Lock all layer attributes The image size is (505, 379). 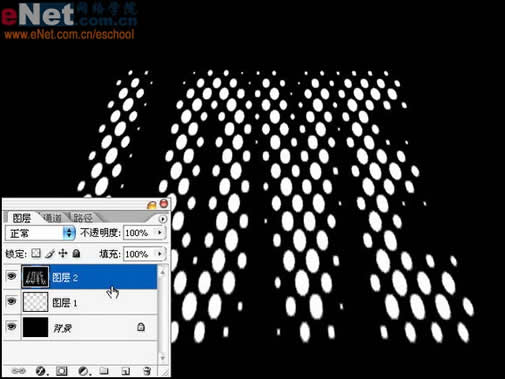pyautogui.click(x=76, y=254)
